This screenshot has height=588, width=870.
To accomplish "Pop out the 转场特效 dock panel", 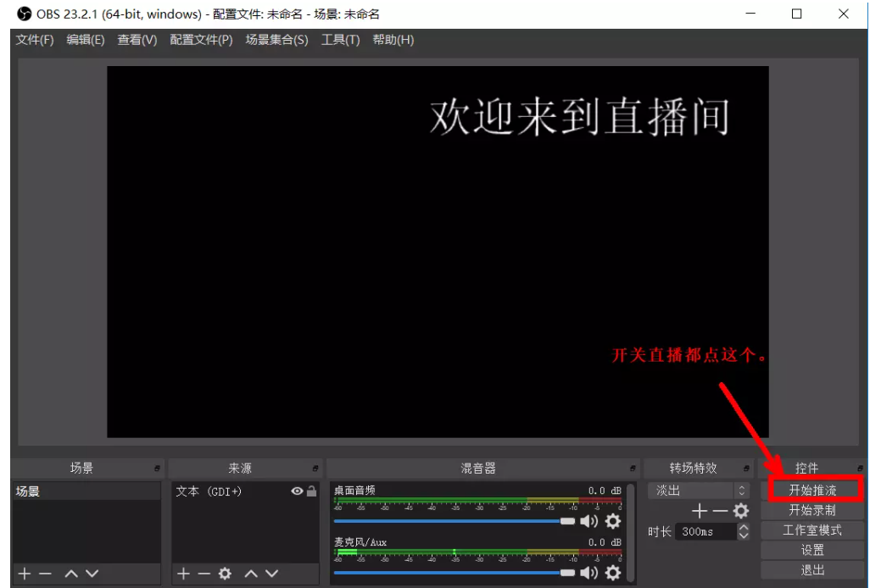I will (746, 469).
